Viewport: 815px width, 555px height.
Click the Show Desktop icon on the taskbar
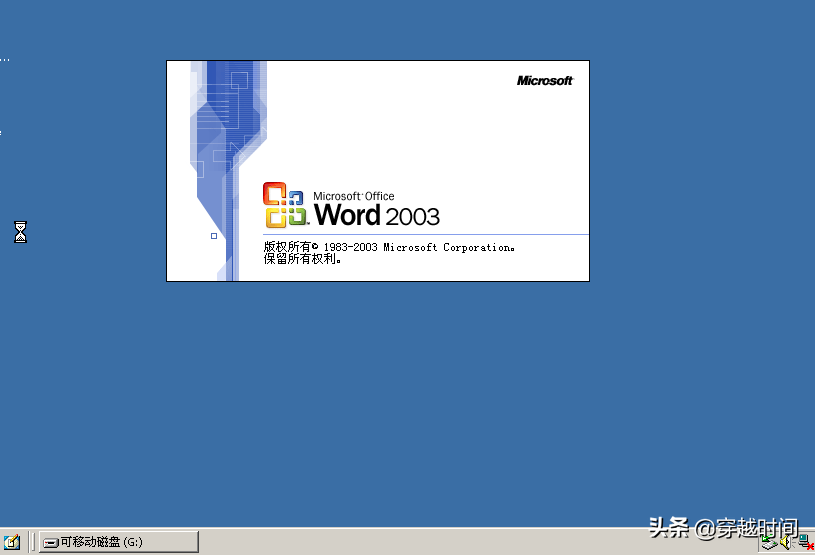point(13,542)
